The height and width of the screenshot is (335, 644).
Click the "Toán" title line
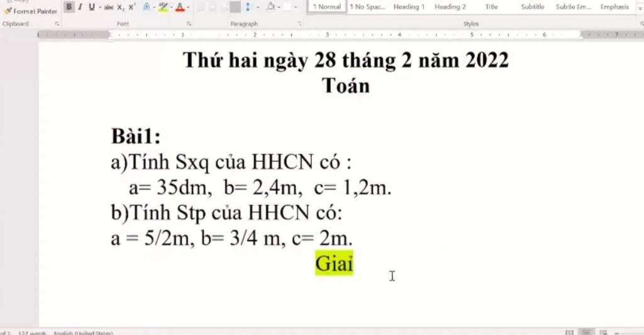(x=346, y=86)
